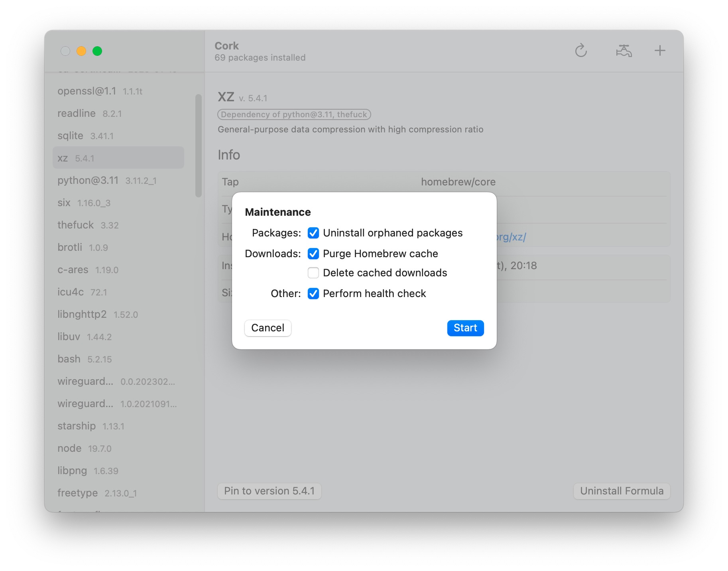The width and height of the screenshot is (728, 571).
Task: Click the Maintenance dialog title
Action: coord(278,212)
